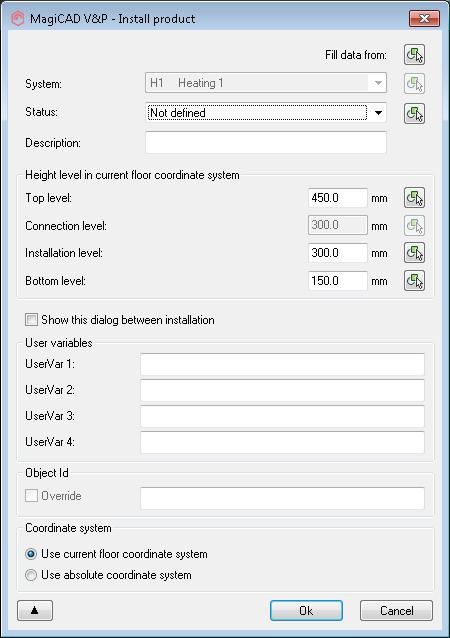Click the UserVar 4 input field
The width and height of the screenshot is (450, 638).
282,442
